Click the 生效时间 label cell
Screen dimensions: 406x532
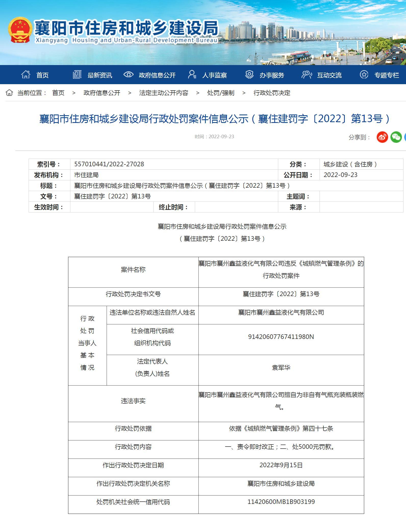49,207
